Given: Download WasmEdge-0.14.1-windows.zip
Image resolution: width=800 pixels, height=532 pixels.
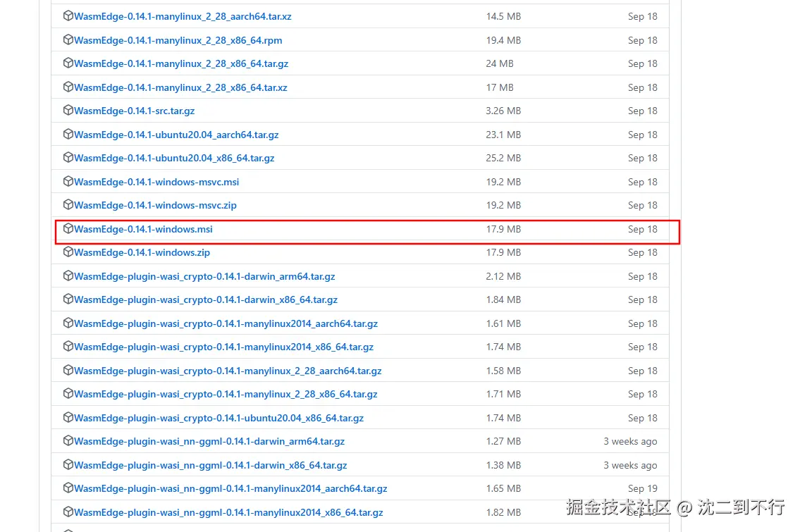Looking at the screenshot, I should (x=142, y=252).
